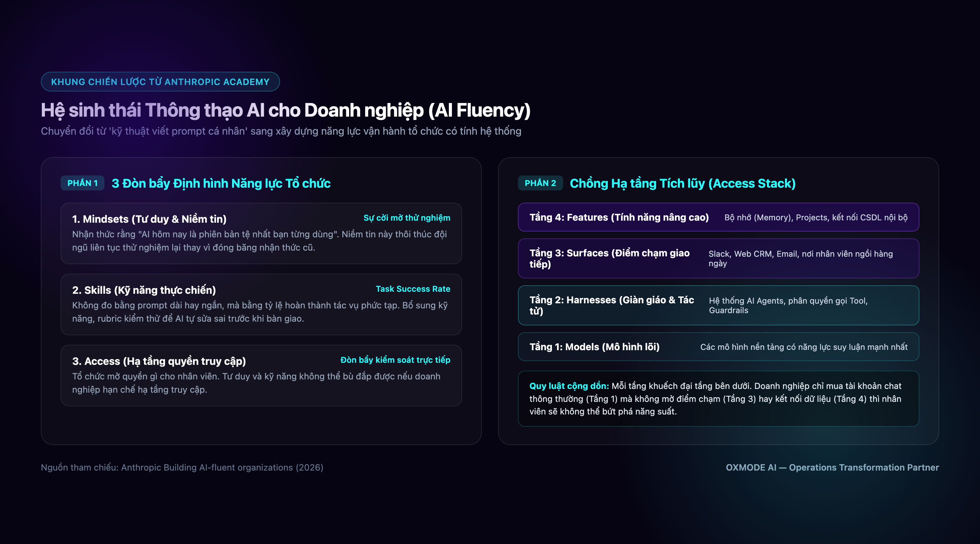Click the 'Sự cởi mở thử nghiệm' tag
The height and width of the screenshot is (544, 980).
407,218
